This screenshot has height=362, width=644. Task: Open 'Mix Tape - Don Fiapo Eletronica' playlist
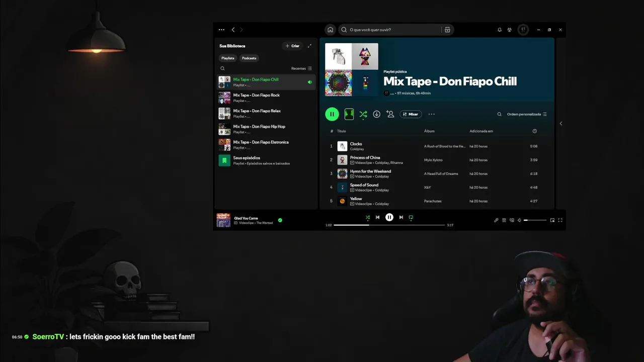pos(266,145)
